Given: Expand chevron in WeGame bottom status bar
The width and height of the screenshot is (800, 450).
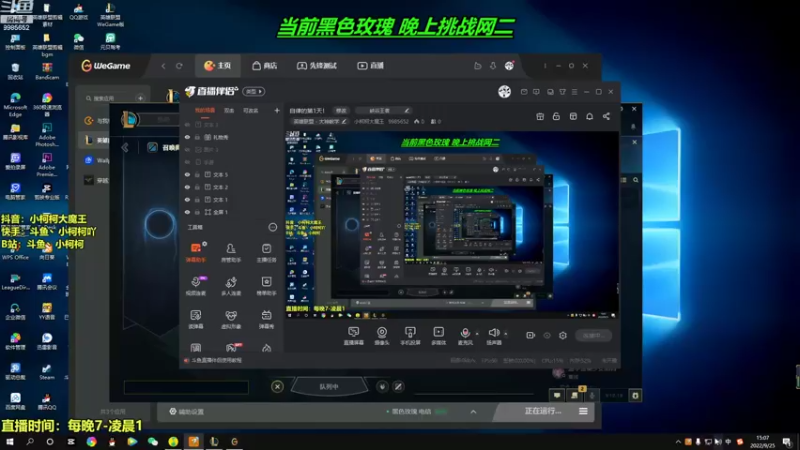Looking at the screenshot, I should [x=473, y=412].
